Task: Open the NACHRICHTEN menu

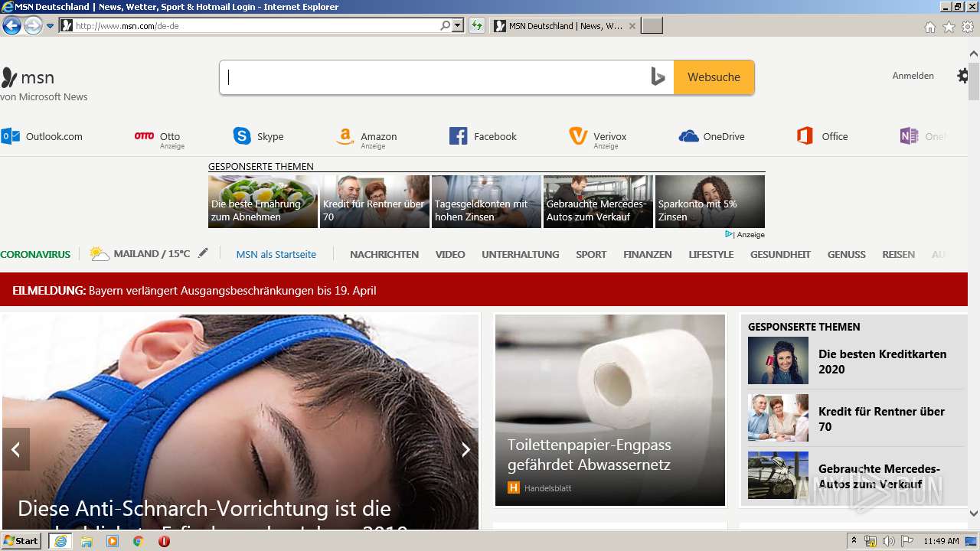Action: (x=384, y=254)
